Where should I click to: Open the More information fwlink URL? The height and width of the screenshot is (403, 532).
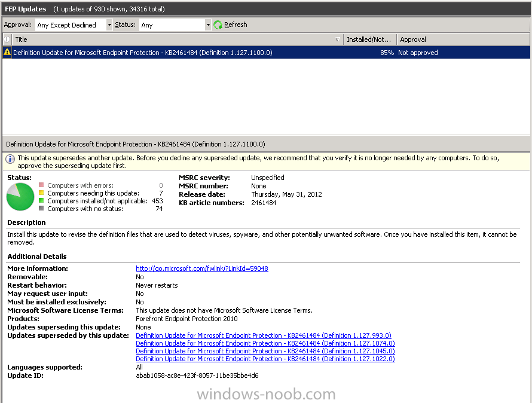pos(202,268)
